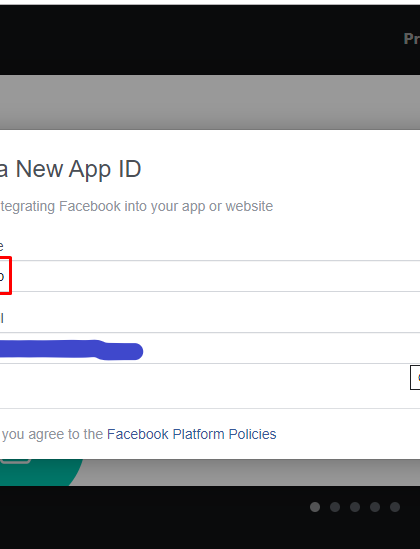
Task: Click gray backdrop right of green circle
Action: pyautogui.click(x=245, y=472)
